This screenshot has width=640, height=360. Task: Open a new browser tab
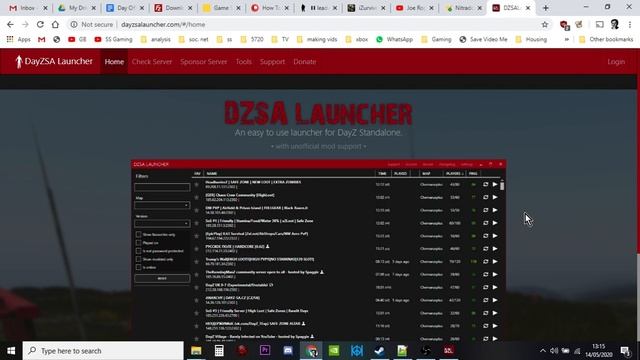coord(546,8)
